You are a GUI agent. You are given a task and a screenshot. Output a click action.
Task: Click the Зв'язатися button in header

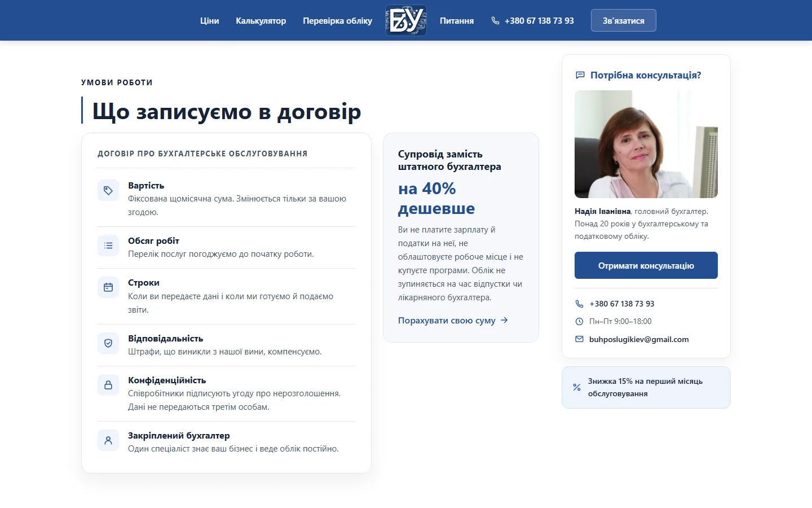[623, 20]
